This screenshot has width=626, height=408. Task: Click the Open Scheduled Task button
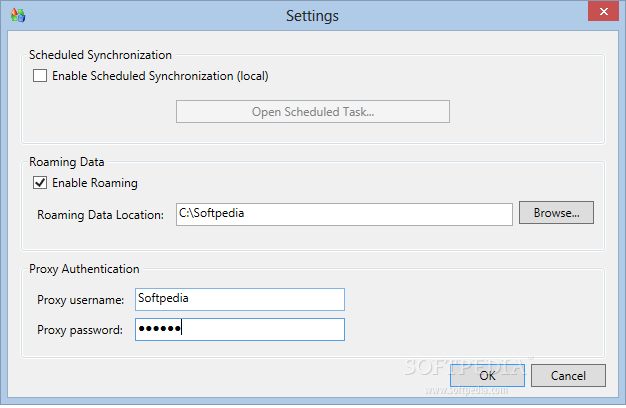[x=313, y=111]
